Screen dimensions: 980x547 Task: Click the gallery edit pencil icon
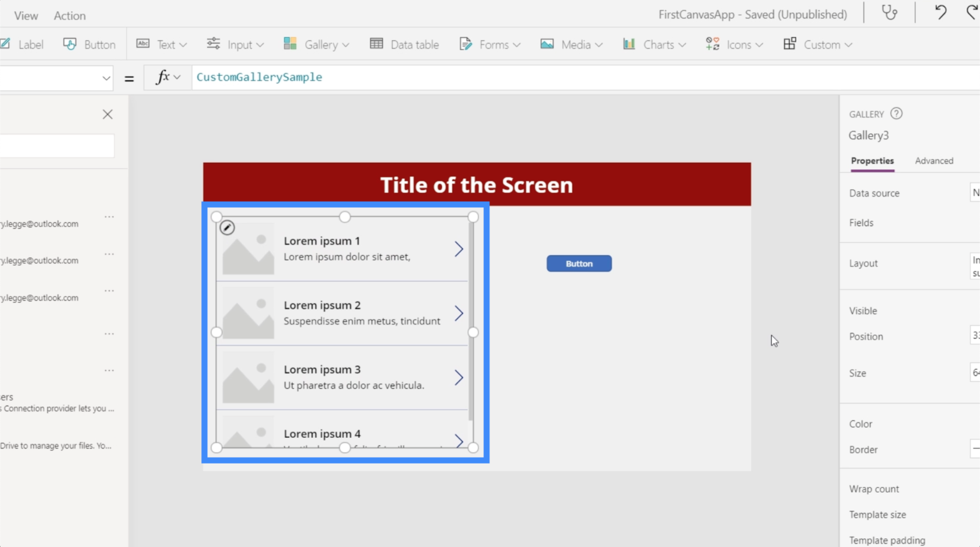227,228
